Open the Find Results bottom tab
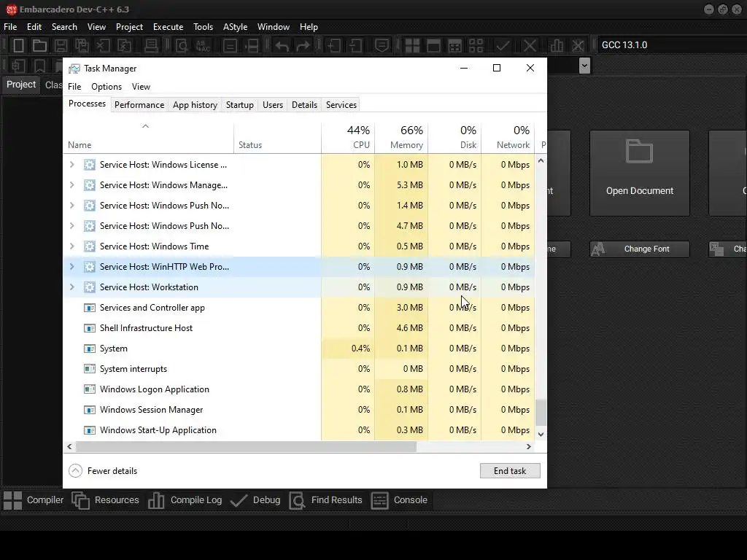Viewport: 747px width, 560px height. pos(326,500)
